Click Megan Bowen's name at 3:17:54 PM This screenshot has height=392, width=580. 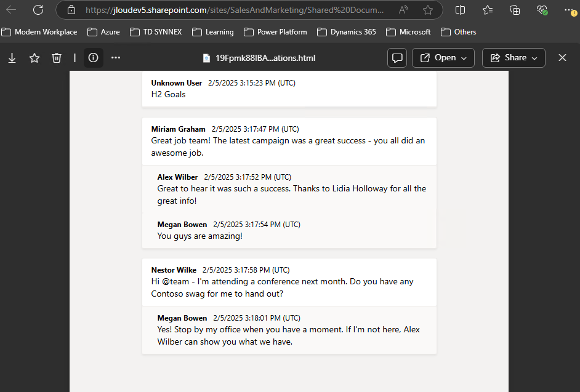[x=182, y=225]
